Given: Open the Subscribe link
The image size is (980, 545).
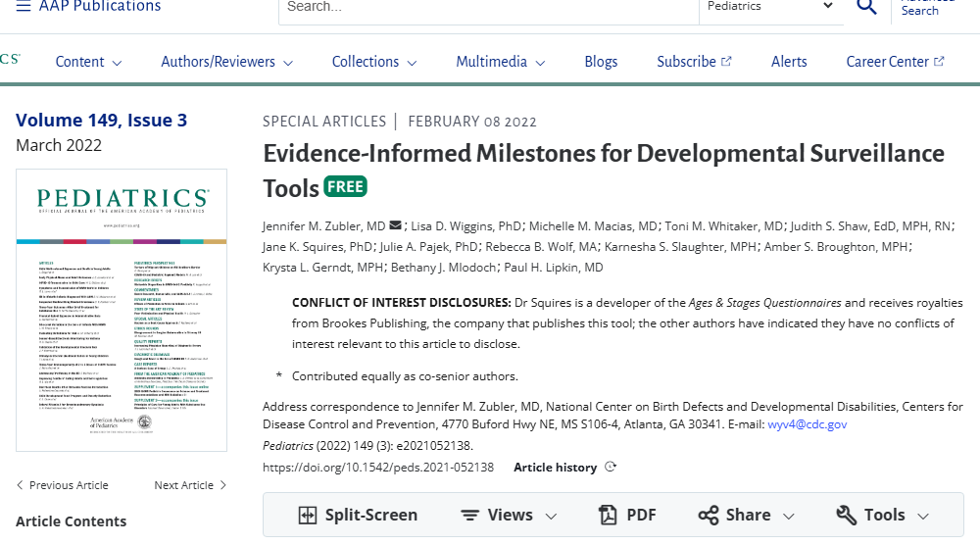Looking at the screenshot, I should pyautogui.click(x=686, y=61).
